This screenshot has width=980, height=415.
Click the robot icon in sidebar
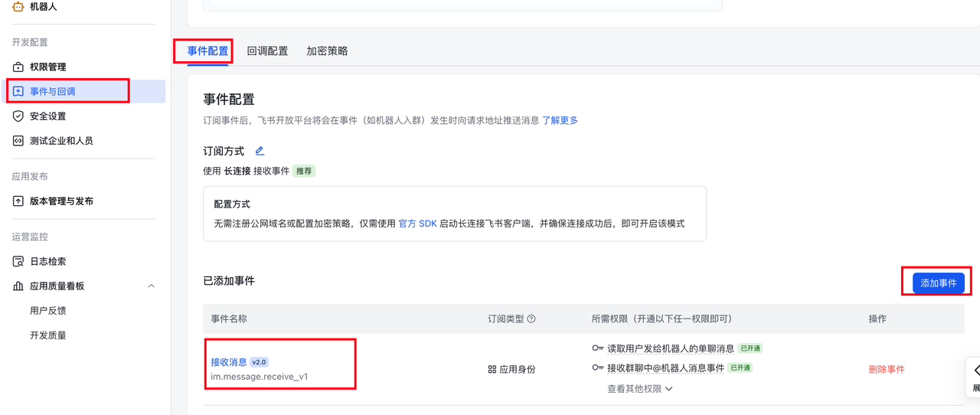pyautogui.click(x=18, y=6)
